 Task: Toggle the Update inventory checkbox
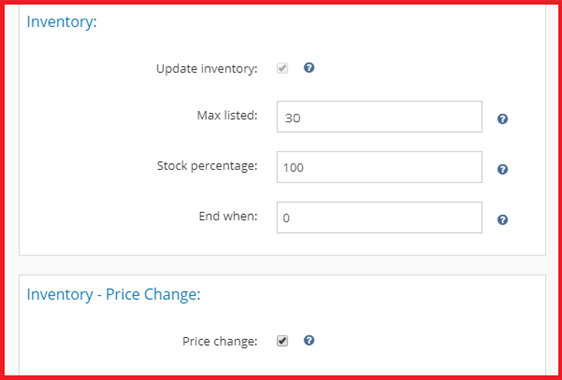pos(282,68)
